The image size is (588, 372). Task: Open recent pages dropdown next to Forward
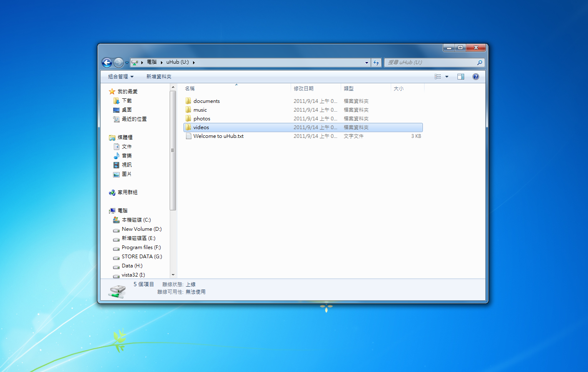(x=127, y=63)
